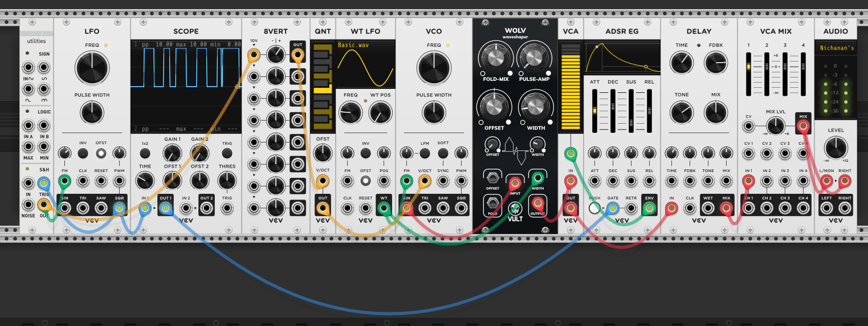868x326 pixels.
Task: Click the VCA MIX CV 2 jack
Action: (767, 154)
